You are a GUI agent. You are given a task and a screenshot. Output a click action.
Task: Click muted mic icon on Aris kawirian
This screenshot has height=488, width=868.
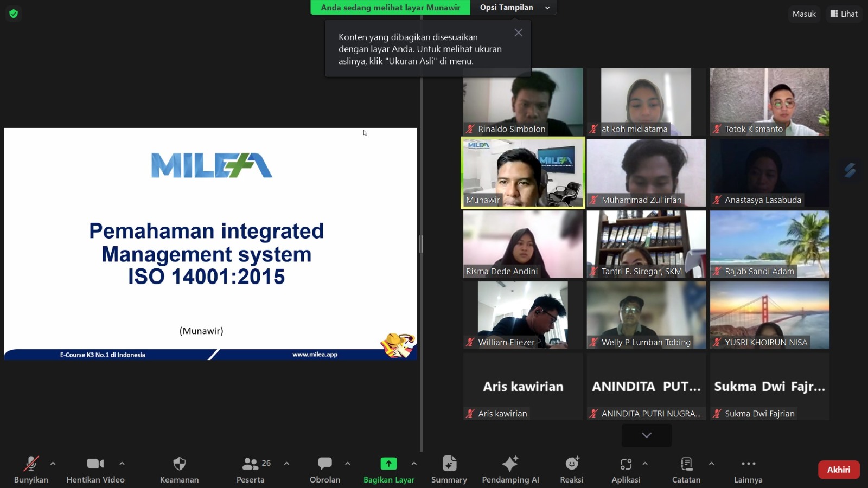click(x=470, y=414)
